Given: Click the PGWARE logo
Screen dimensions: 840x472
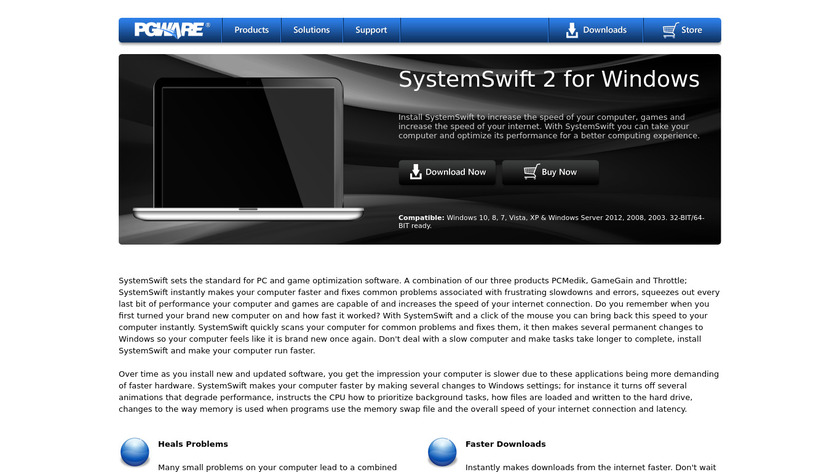Looking at the screenshot, I should click(x=171, y=30).
